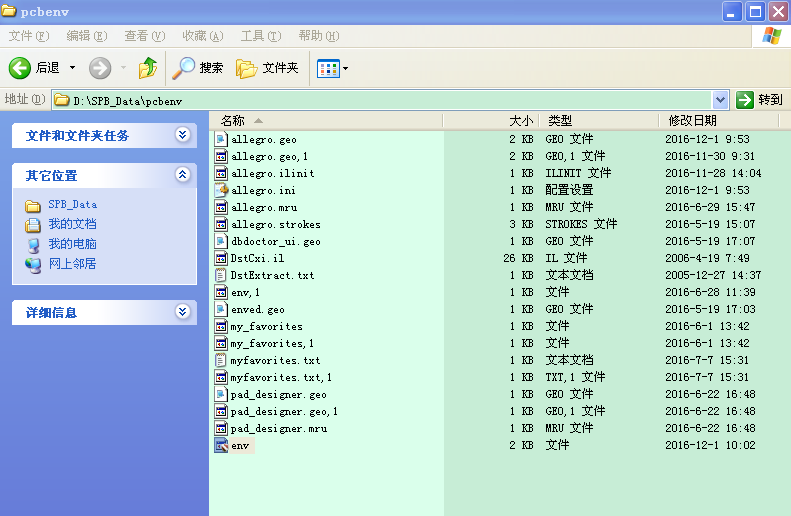Sort by the 大小 column header
The height and width of the screenshot is (516, 791).
pyautogui.click(x=491, y=121)
